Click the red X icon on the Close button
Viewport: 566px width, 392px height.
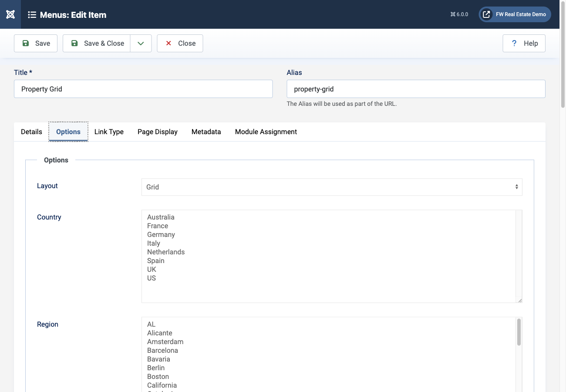(x=168, y=43)
